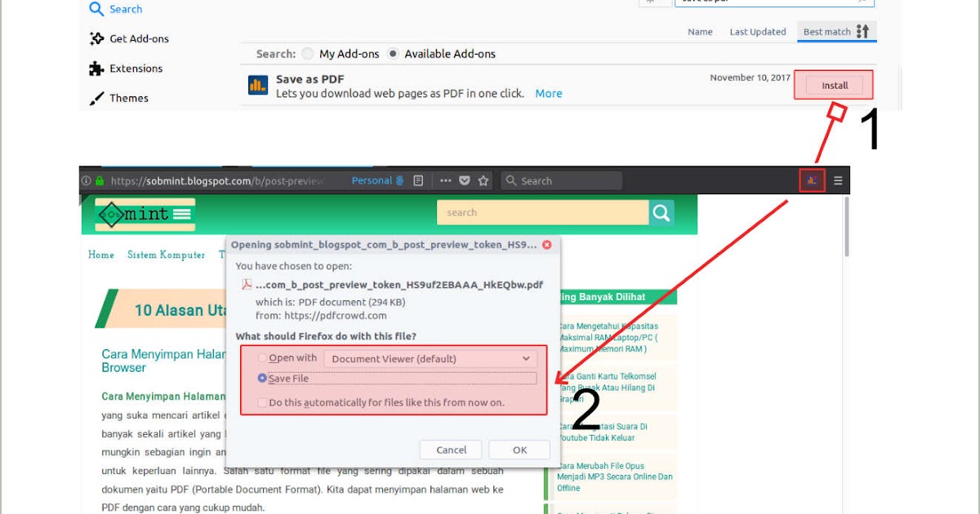The image size is (980, 514).
Task: Click the Pocket save icon
Action: pos(465,180)
